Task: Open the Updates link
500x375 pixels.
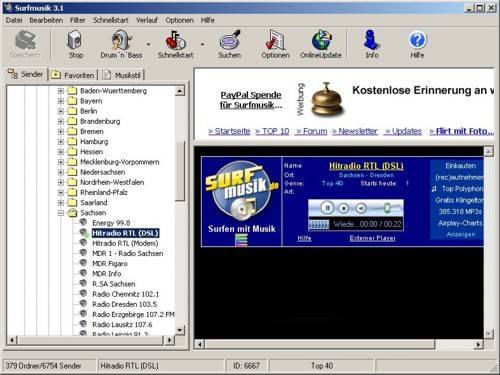Action: click(x=403, y=131)
